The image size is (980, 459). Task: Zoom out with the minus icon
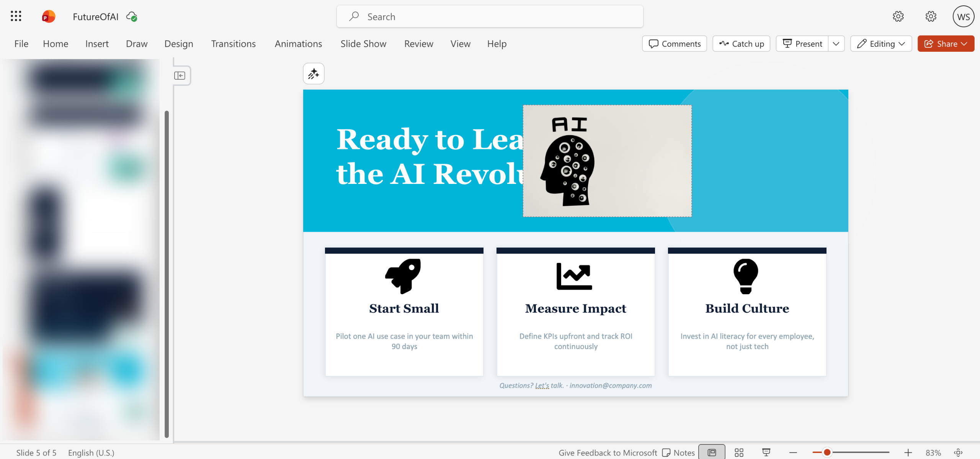[793, 452]
